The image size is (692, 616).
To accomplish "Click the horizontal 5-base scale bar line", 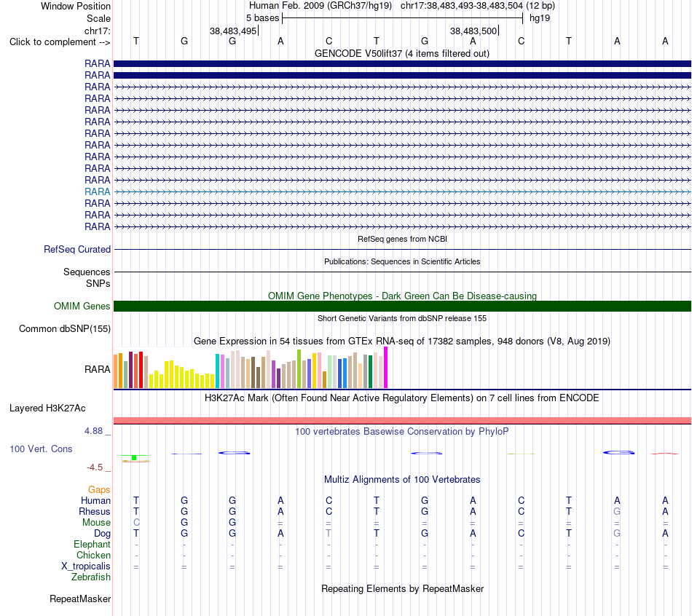I will coord(403,18).
